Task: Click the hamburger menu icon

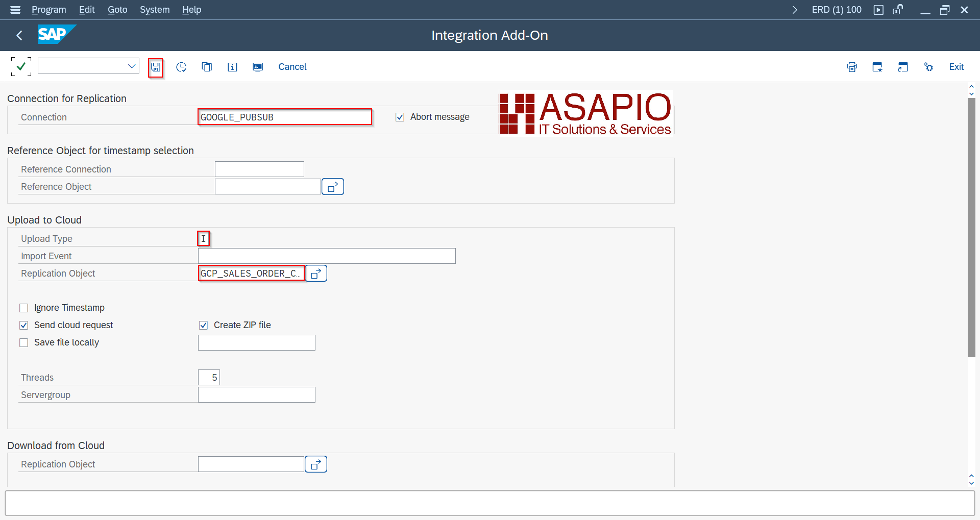Action: pos(15,10)
